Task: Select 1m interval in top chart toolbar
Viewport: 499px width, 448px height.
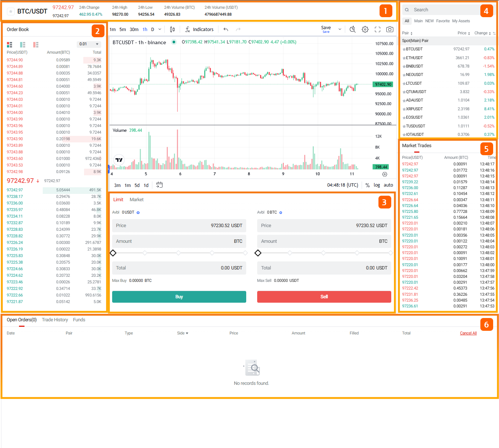Action: (113, 30)
